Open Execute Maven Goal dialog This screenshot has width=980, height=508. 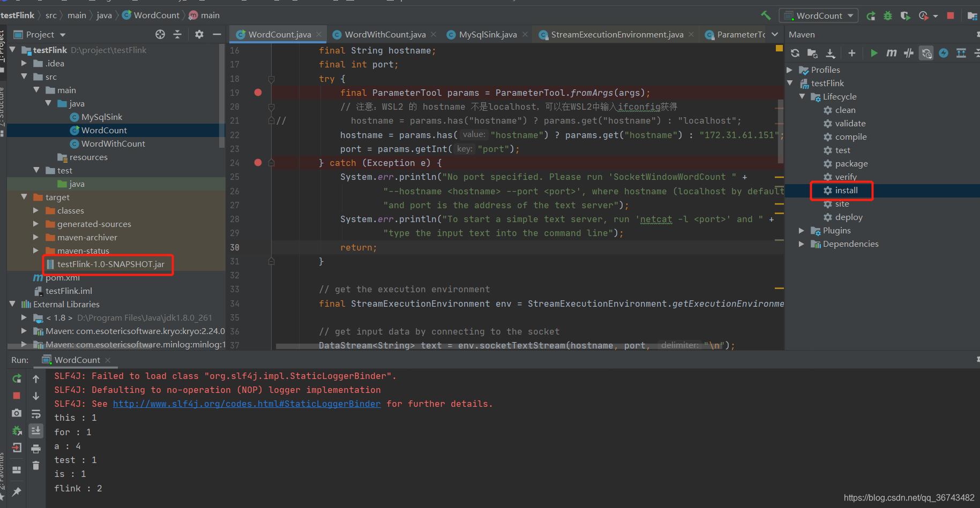click(x=891, y=53)
